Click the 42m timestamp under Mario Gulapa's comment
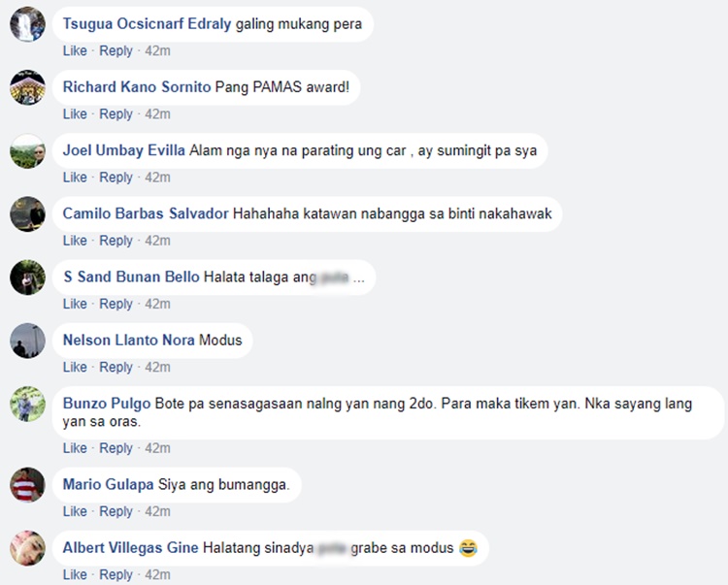The width and height of the screenshot is (728, 585). [157, 511]
